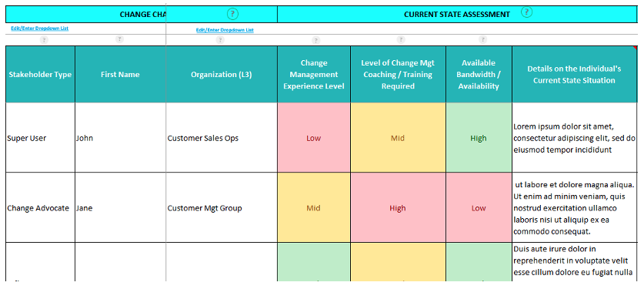Open Edit/Enter Dropdown List link above Organization column

(225, 30)
